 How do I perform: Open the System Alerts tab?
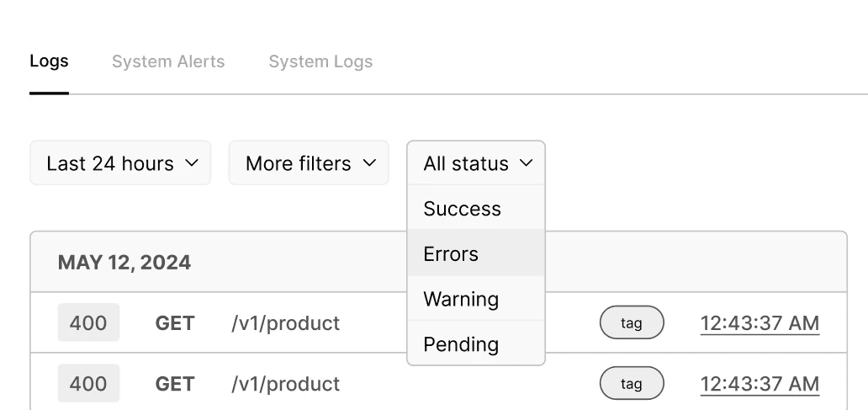[168, 62]
